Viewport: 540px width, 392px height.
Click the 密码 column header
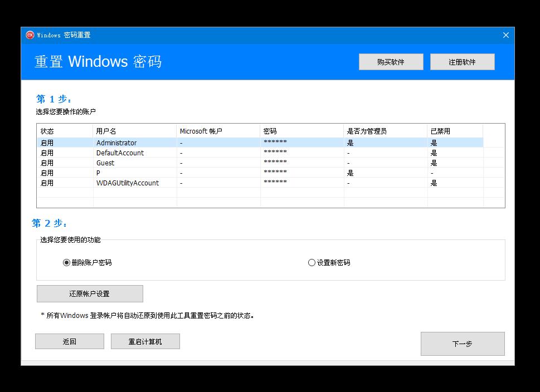(302, 131)
